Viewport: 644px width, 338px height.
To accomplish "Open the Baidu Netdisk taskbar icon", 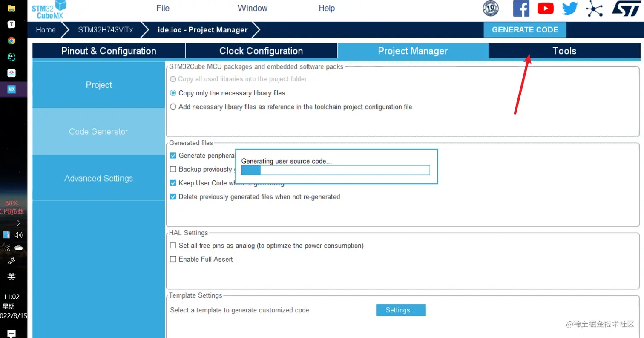I will pyautogui.click(x=11, y=73).
